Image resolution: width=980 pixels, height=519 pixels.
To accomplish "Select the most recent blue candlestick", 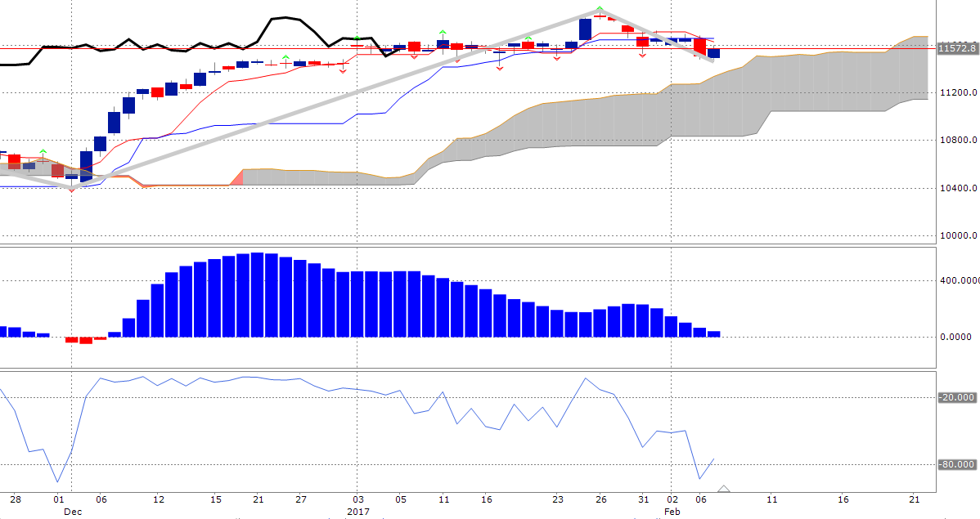I will tap(713, 53).
